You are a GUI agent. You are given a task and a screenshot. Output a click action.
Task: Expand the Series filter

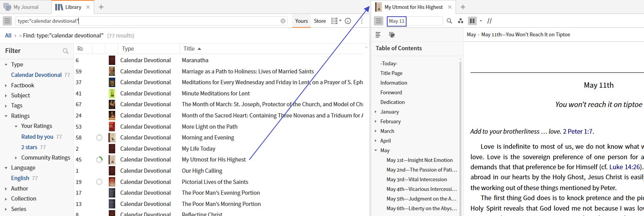6,209
